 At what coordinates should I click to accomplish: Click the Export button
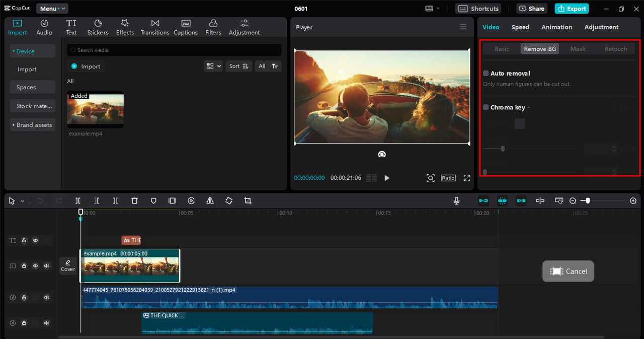point(572,9)
